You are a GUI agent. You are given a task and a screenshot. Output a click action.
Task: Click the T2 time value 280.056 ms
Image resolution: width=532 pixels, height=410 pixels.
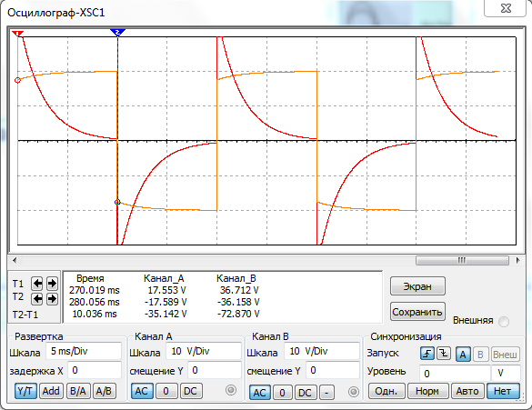coord(95,302)
